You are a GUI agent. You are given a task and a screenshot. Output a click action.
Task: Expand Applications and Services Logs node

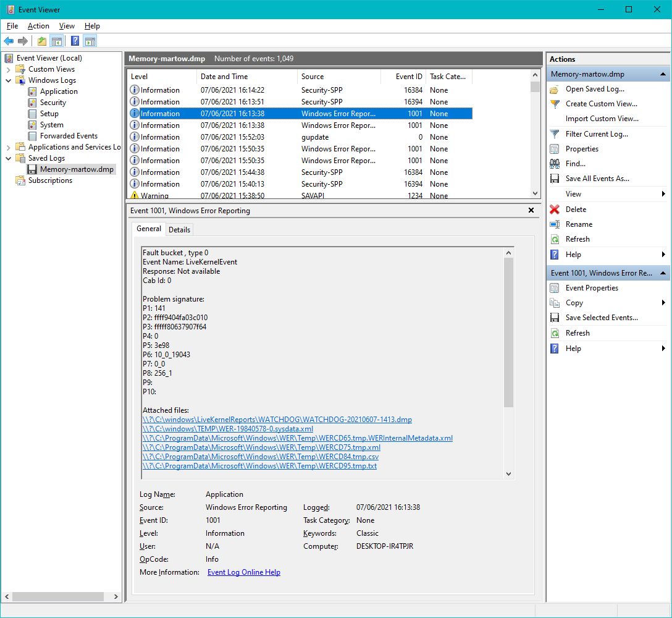tap(8, 147)
